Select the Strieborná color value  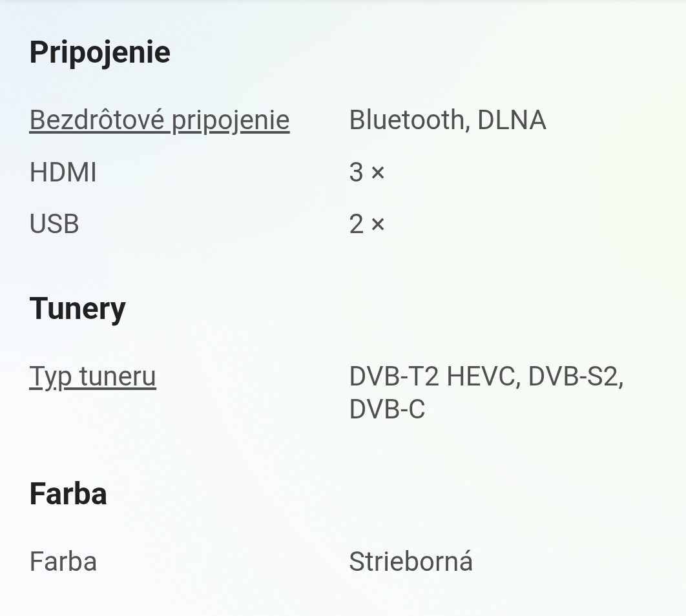pos(411,561)
